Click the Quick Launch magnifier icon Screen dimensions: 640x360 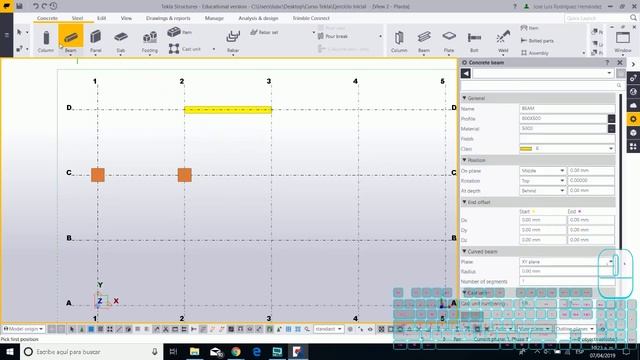point(633,18)
